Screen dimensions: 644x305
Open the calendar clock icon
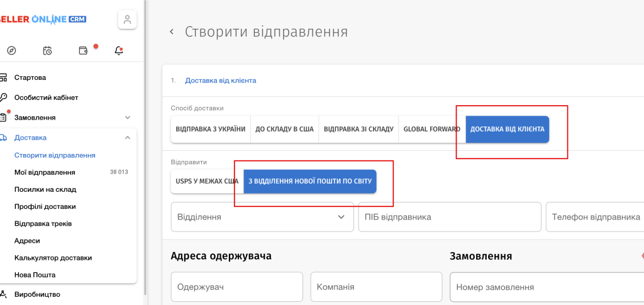47,51
